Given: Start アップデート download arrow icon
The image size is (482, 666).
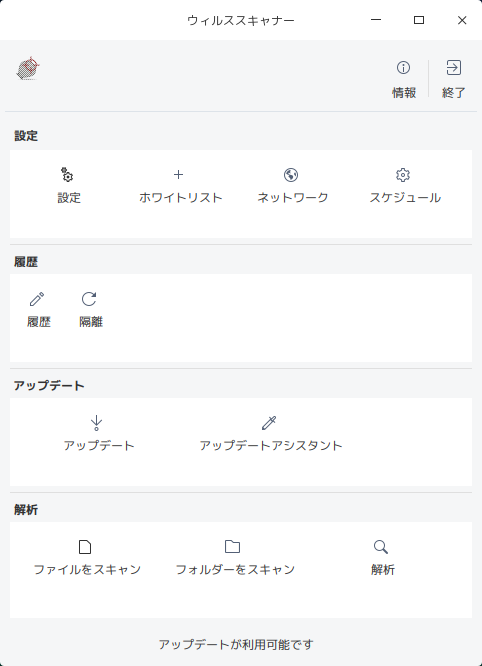Looking at the screenshot, I should click(x=96, y=423).
